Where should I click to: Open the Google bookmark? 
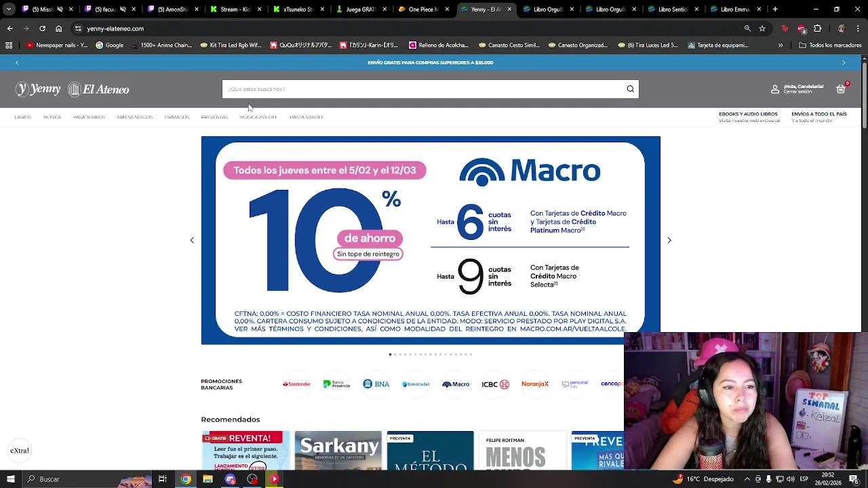[109, 45]
